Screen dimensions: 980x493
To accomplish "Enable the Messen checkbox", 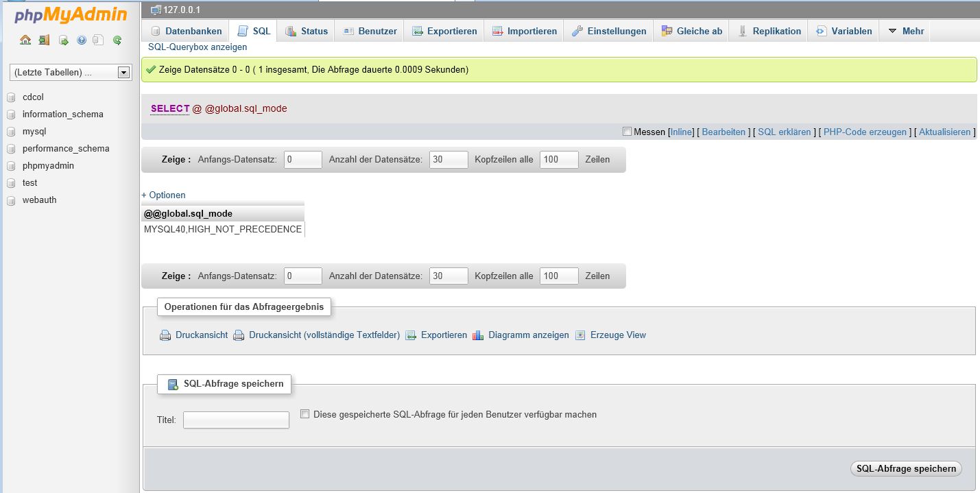I will [x=627, y=132].
